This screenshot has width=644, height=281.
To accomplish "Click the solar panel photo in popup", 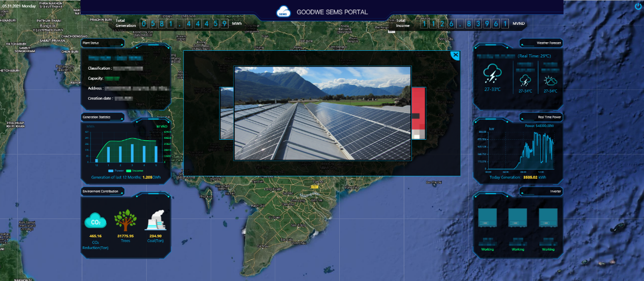I will [x=322, y=113].
